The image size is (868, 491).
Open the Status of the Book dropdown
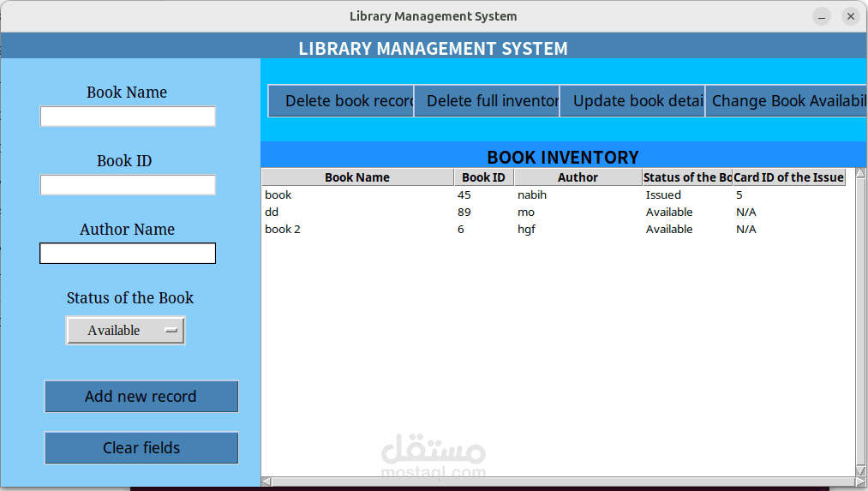pyautogui.click(x=126, y=331)
